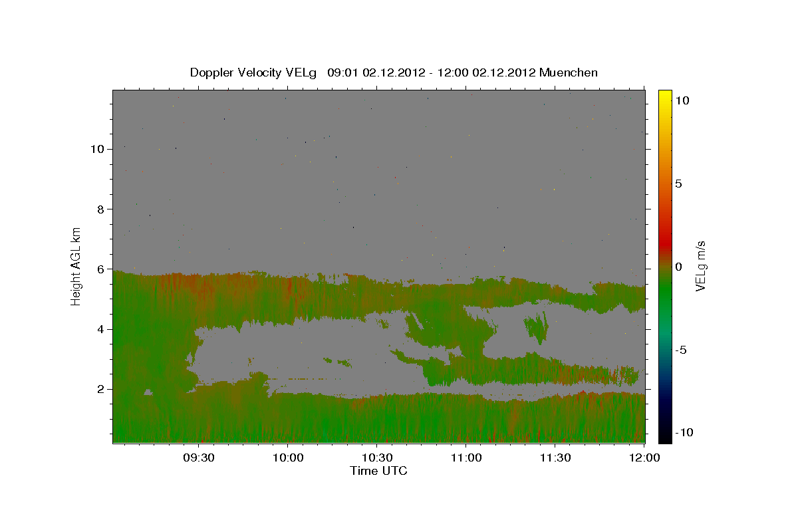Click the colorbar value 0
This screenshot has width=798, height=532.
click(678, 267)
